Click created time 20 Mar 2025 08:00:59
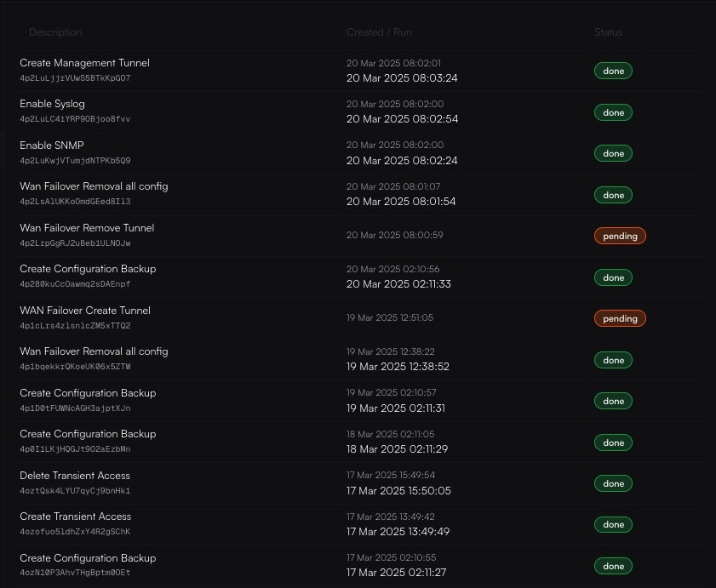 (394, 235)
